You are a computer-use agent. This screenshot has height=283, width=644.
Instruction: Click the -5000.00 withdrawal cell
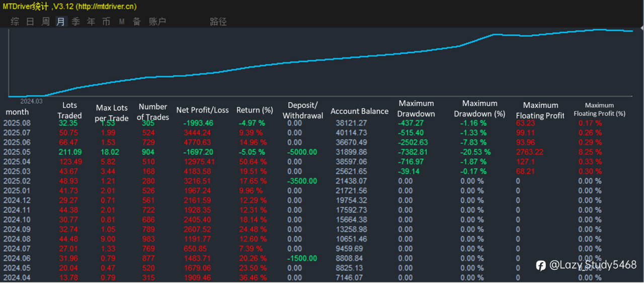click(x=302, y=152)
